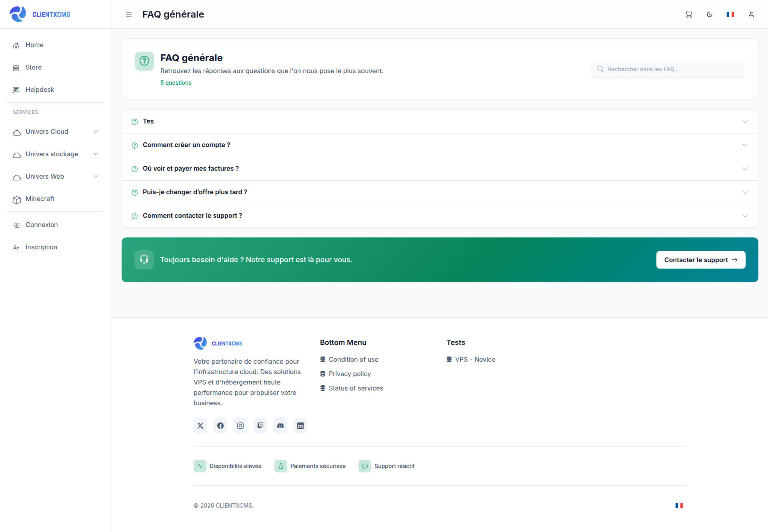The image size is (768, 532).
Task: Toggle dark mode moon icon
Action: pos(710,14)
